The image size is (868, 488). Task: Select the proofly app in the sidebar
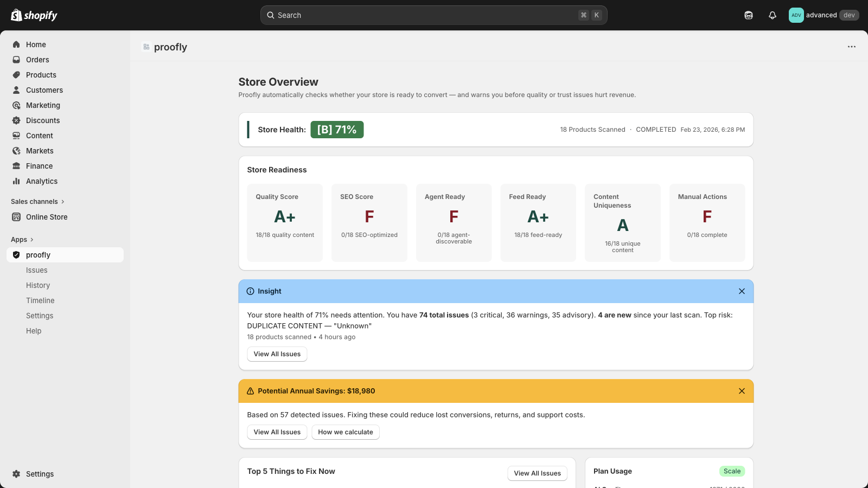(x=39, y=255)
